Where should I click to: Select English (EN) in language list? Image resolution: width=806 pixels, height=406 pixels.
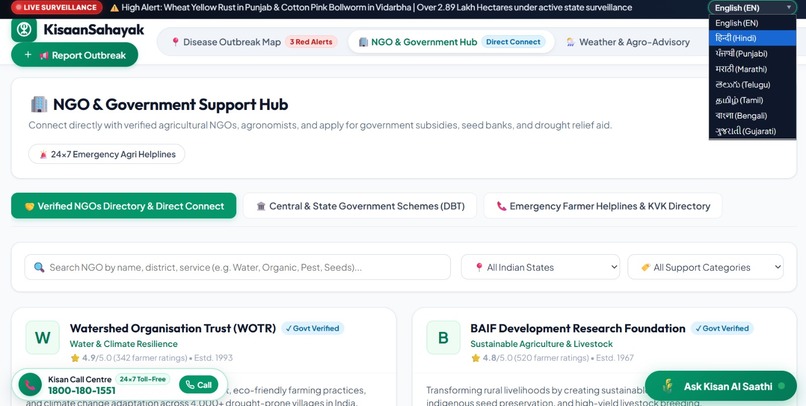tap(752, 23)
